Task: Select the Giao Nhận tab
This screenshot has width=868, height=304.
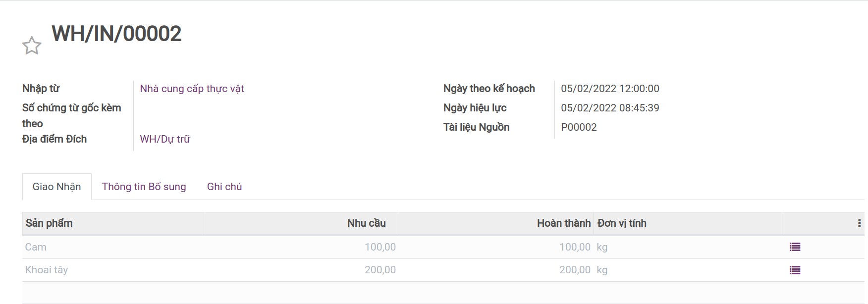Action: click(x=57, y=187)
